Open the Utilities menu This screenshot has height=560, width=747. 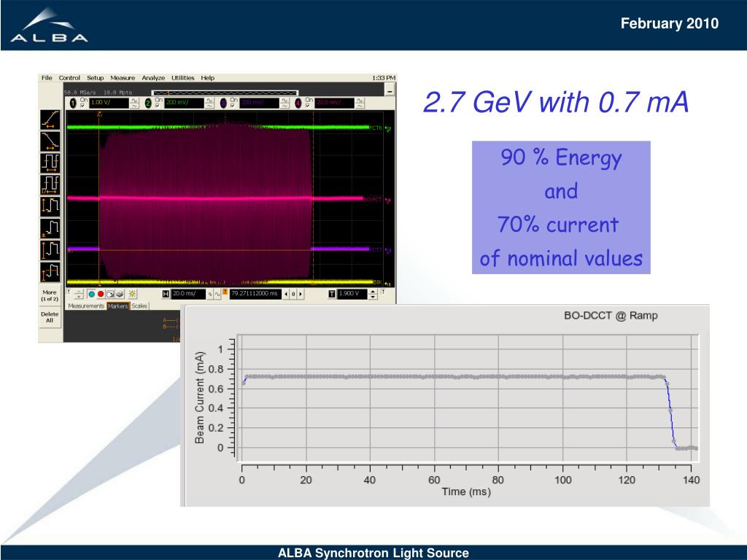point(183,77)
